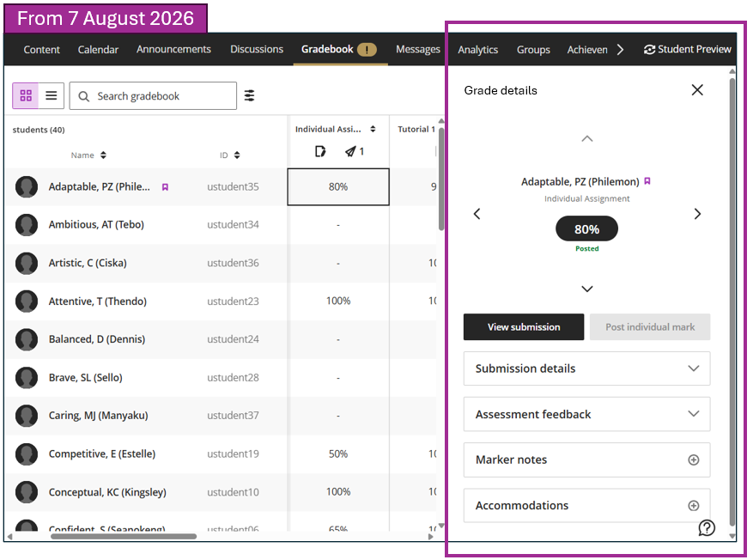
Task: Expand the Submission details section
Action: (586, 368)
